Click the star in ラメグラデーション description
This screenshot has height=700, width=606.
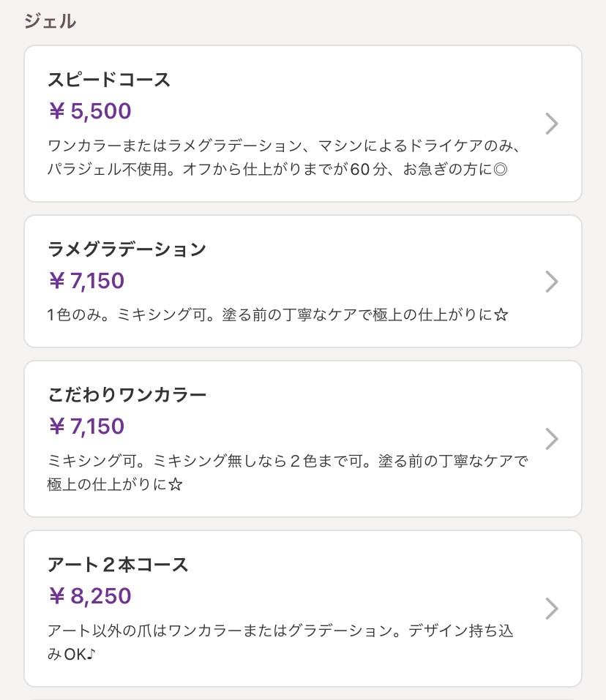tap(501, 316)
